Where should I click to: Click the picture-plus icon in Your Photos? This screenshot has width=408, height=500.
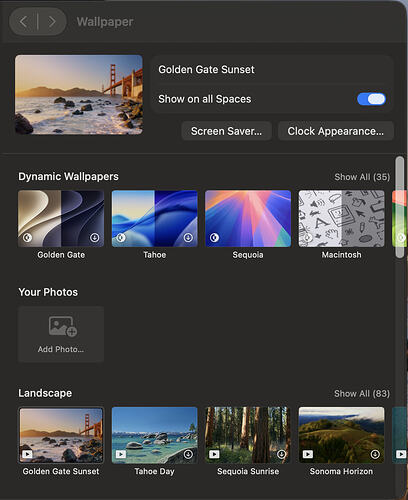coord(63,326)
